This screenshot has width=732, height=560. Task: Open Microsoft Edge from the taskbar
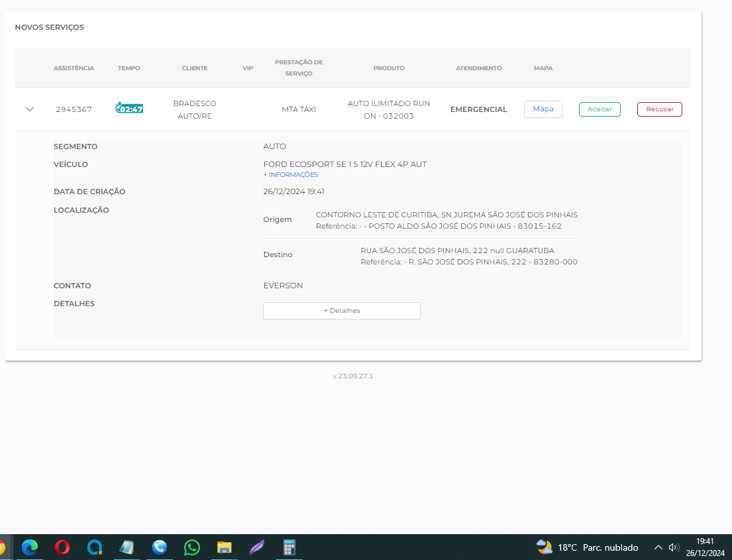click(30, 547)
